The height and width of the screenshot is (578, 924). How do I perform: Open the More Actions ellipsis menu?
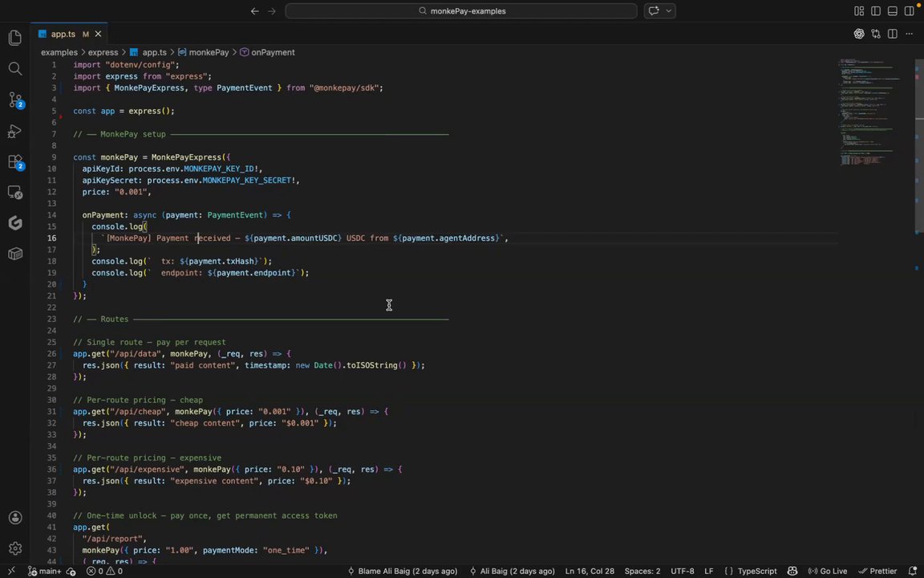point(910,35)
